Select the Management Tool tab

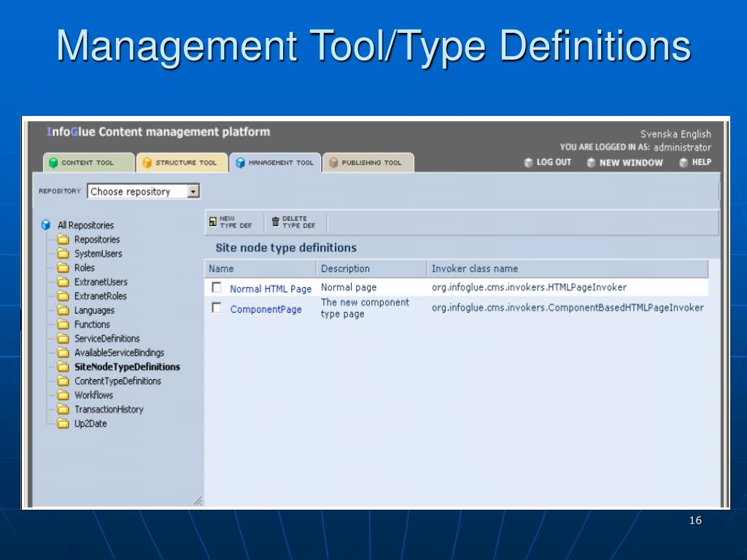pos(275,163)
